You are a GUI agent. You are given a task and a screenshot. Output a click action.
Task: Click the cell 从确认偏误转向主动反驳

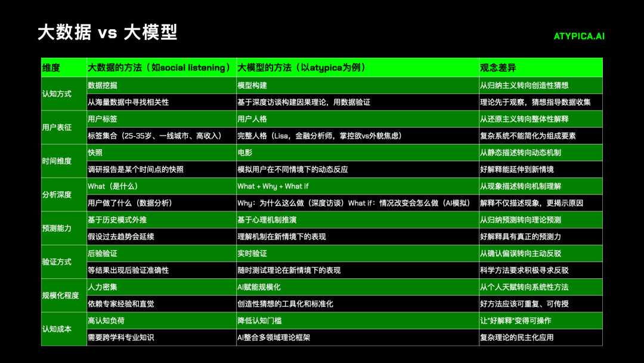(x=540, y=253)
